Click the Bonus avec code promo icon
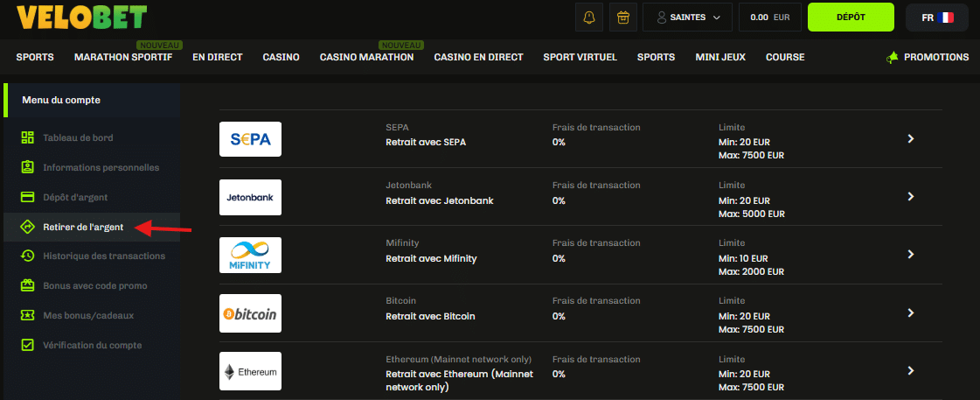This screenshot has height=400, width=980. (27, 285)
